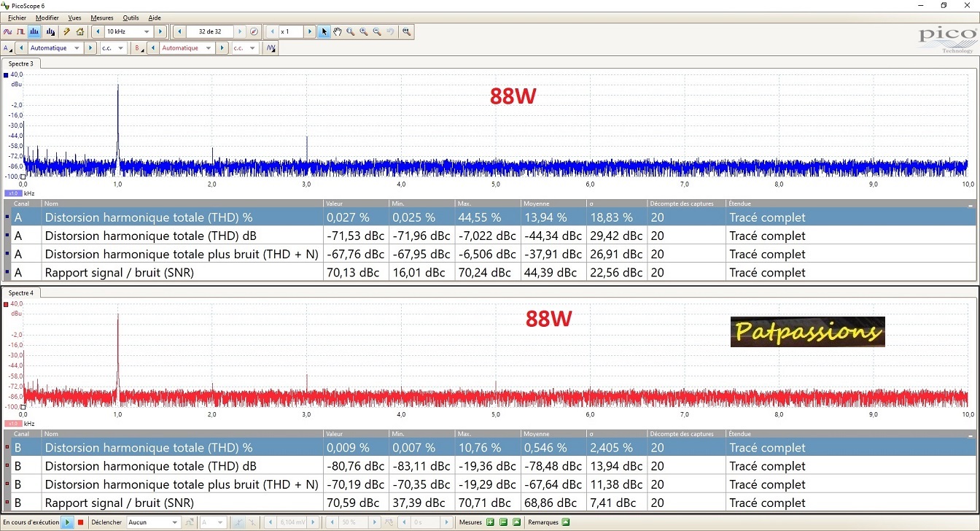This screenshot has height=531, width=980.
Task: Click the zoom out magnifier icon
Action: (377, 32)
